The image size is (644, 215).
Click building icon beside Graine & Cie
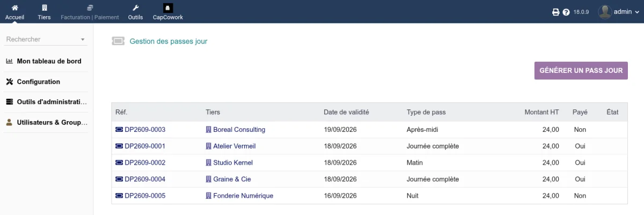(209, 179)
